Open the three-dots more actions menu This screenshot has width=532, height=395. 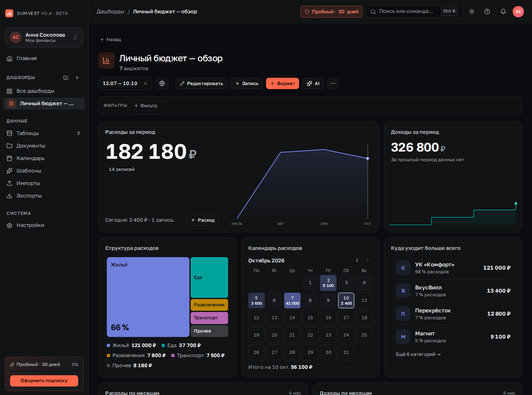pos(332,83)
